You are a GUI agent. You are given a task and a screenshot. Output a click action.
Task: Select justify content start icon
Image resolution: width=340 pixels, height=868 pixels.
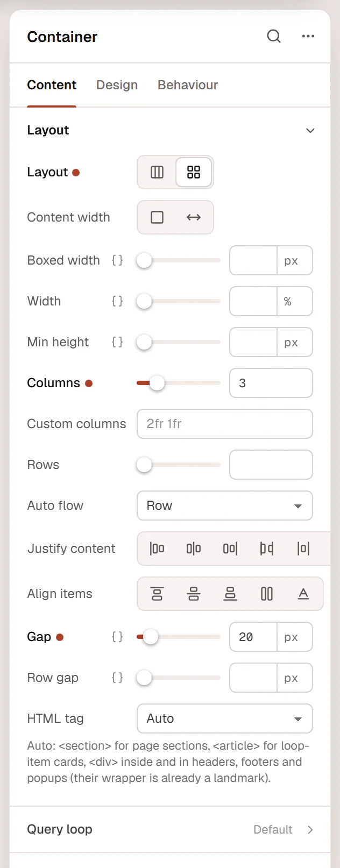point(157,549)
